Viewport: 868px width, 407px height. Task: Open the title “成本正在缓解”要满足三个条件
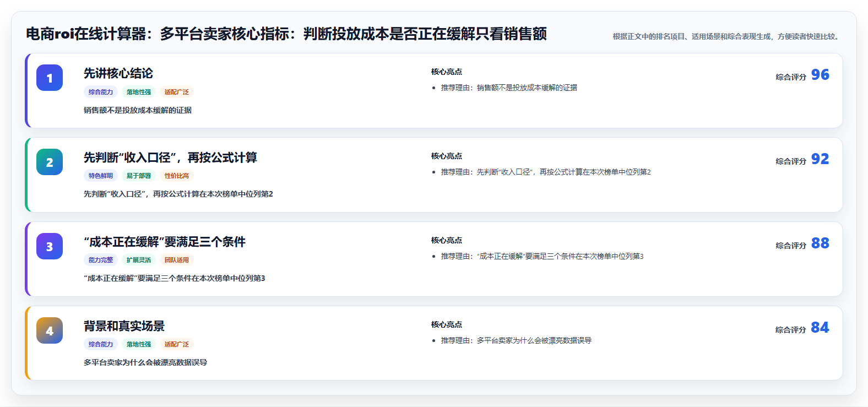pyautogui.click(x=165, y=242)
